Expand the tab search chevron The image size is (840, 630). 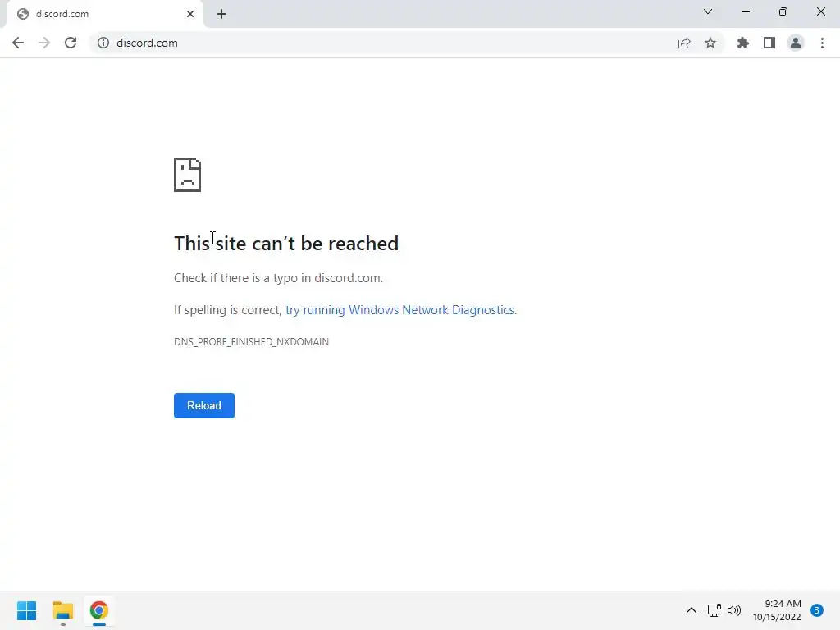(x=708, y=11)
